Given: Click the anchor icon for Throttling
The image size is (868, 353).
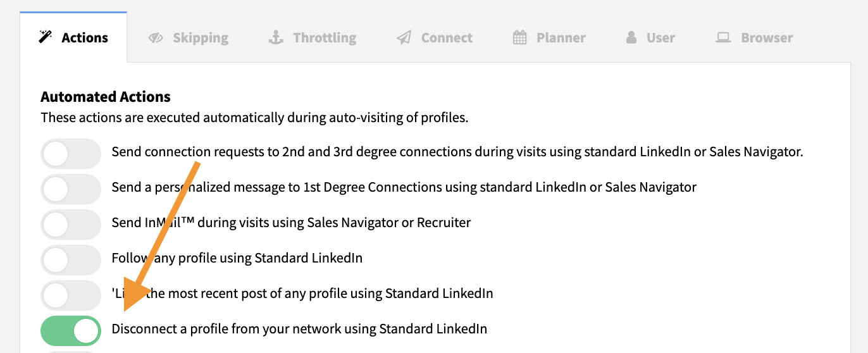Looking at the screenshot, I should (x=276, y=38).
